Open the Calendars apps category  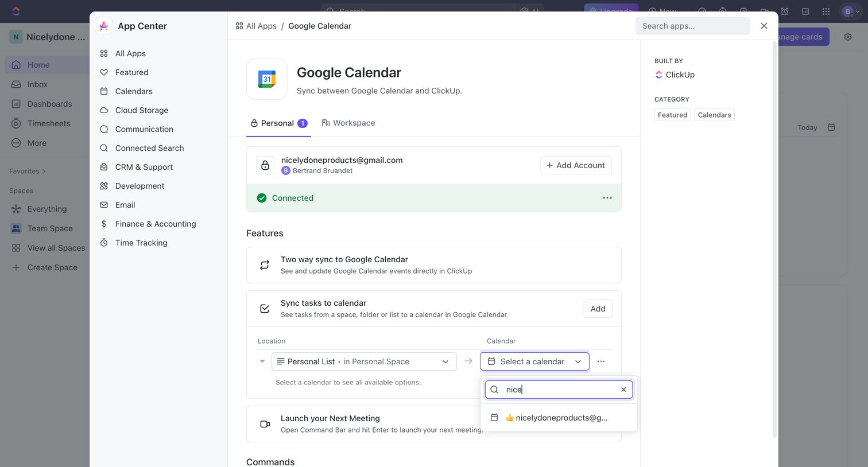pos(134,91)
